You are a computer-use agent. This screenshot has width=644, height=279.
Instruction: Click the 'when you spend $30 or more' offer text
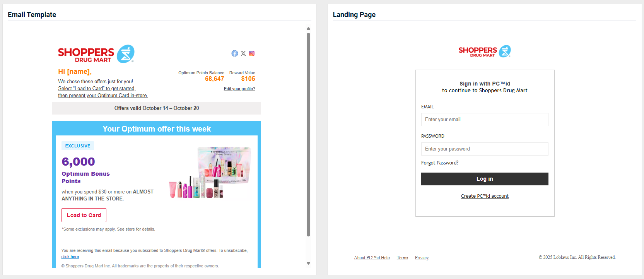[x=108, y=195]
